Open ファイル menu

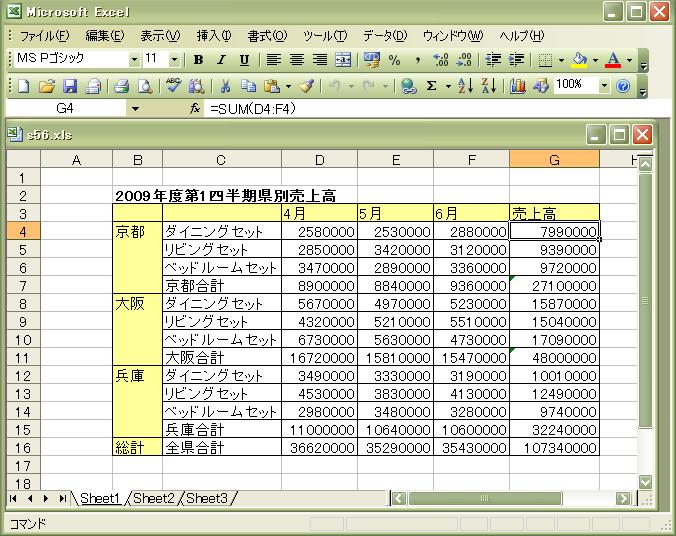[44, 36]
